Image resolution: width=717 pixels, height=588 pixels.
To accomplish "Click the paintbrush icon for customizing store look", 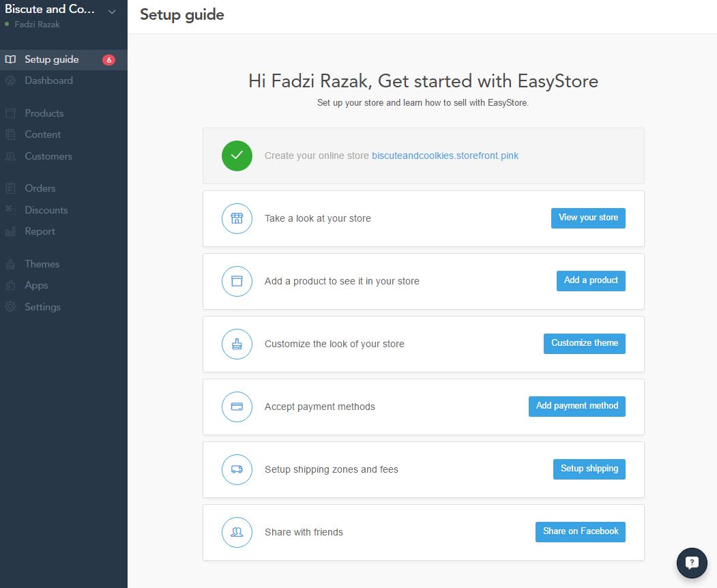I will coord(237,344).
